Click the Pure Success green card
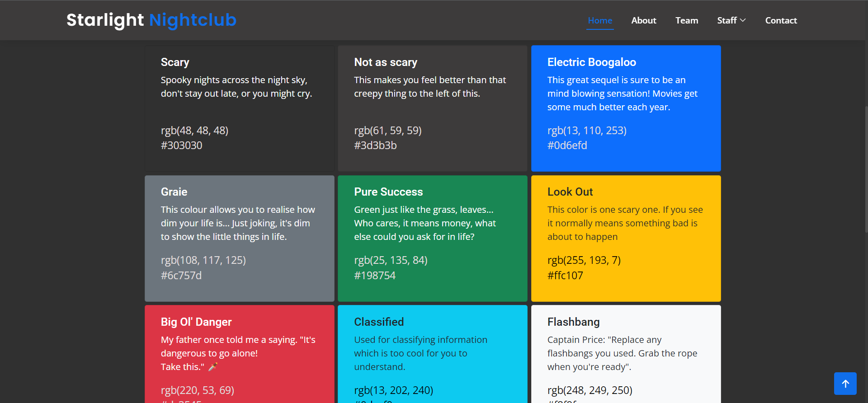Screen dimensions: 868x403 click(x=432, y=238)
